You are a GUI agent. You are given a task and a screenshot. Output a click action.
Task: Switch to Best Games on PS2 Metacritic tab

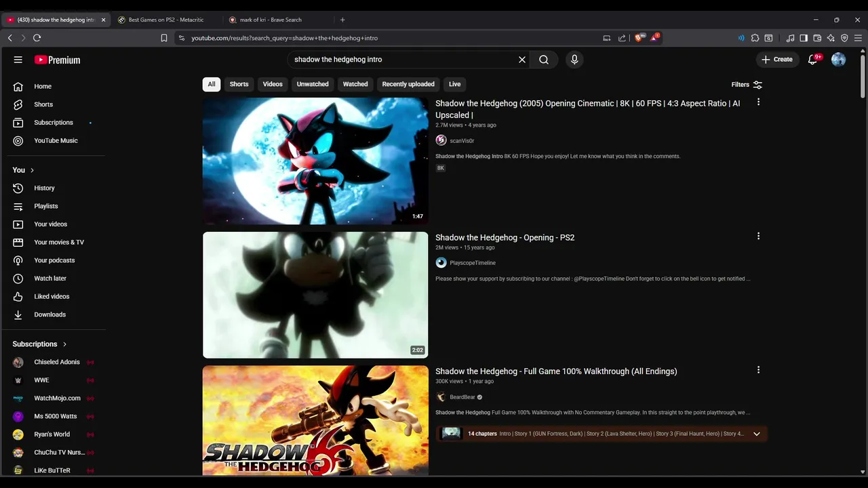[166, 20]
